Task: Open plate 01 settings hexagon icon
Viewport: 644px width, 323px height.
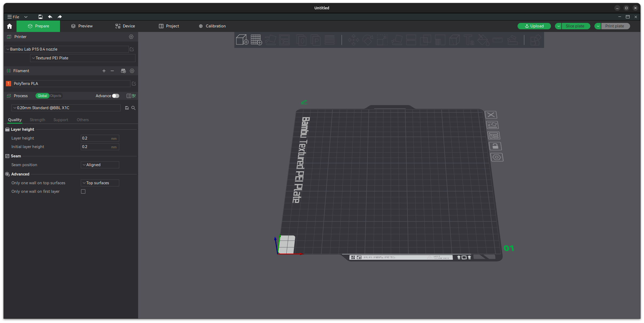Action: pos(497,157)
